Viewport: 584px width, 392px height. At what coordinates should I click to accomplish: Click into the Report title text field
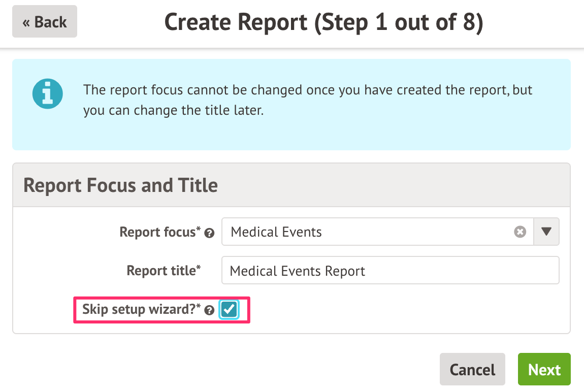click(390, 271)
